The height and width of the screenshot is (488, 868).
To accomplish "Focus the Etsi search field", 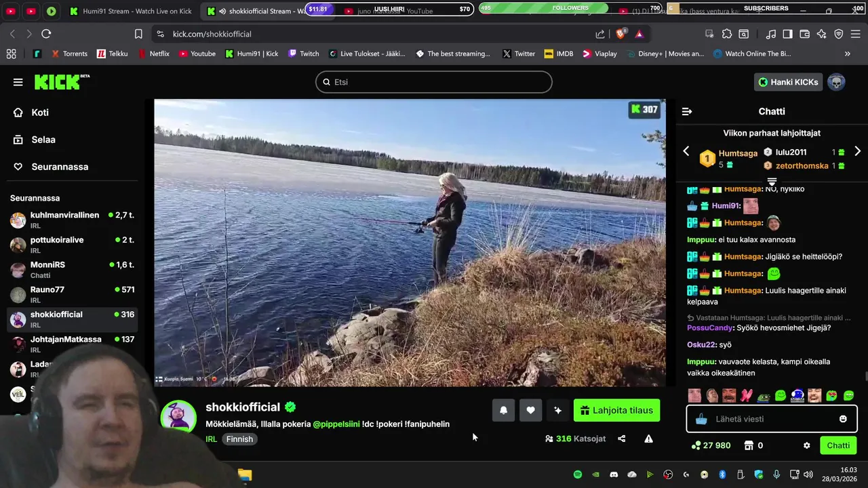I will tap(434, 82).
